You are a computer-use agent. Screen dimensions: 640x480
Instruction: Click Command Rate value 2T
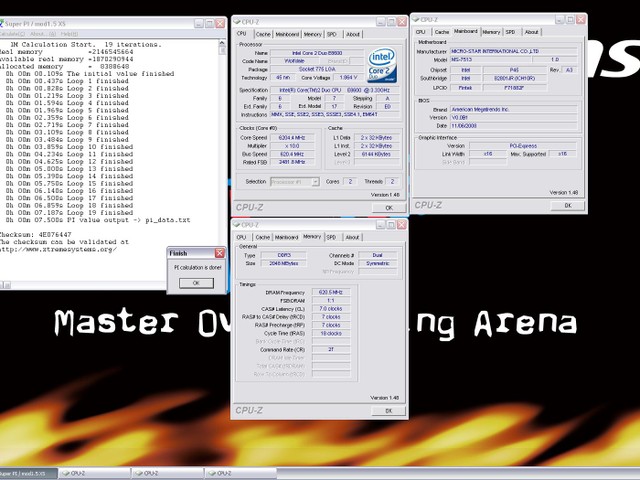coord(331,349)
